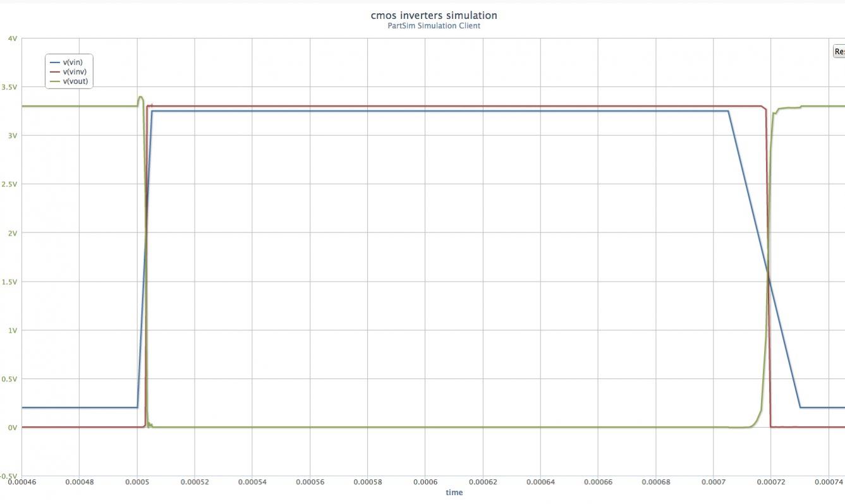Viewport: 845px width, 504px height.
Task: Click the 4V y-axis label
Action: pyautogui.click(x=13, y=39)
